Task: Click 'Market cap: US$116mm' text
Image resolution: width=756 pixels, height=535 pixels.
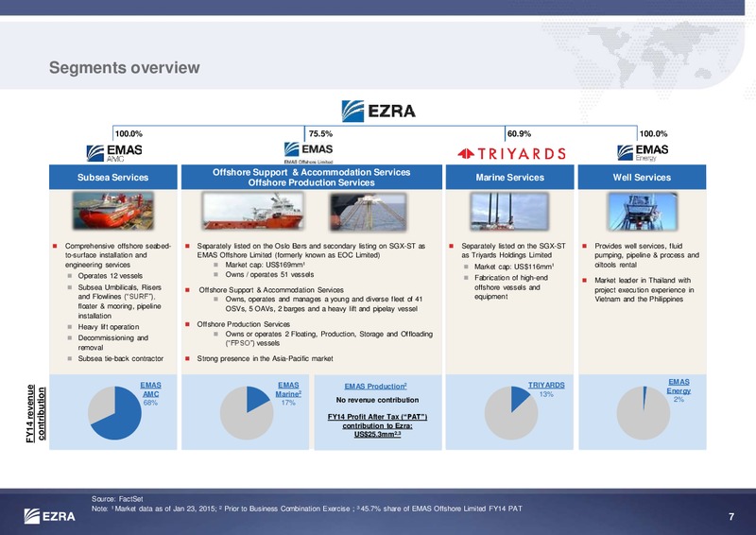Action: 514,267
